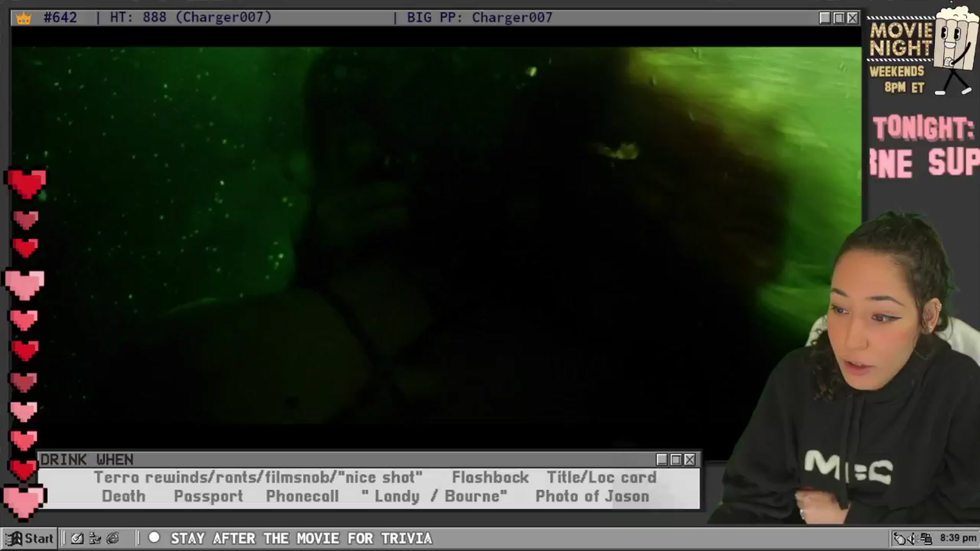The image size is (980, 551).
Task: Launch the Internet Explorer quick launch icon
Action: [113, 538]
